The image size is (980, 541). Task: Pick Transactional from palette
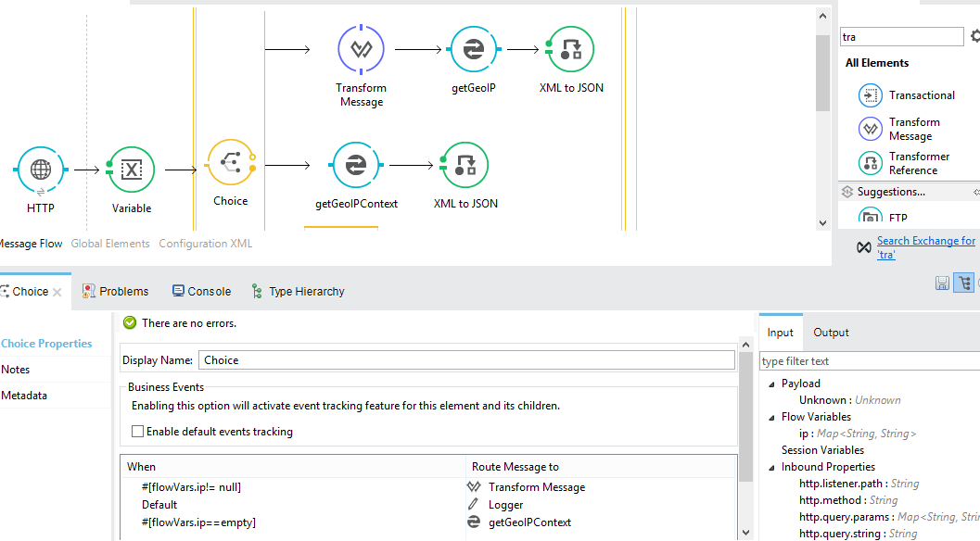[906, 95]
